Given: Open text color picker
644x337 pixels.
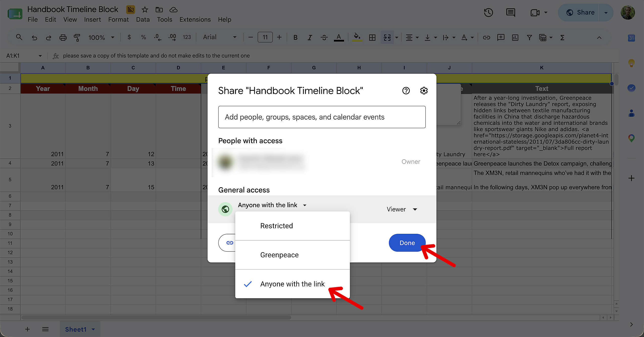Looking at the screenshot, I should pos(339,38).
